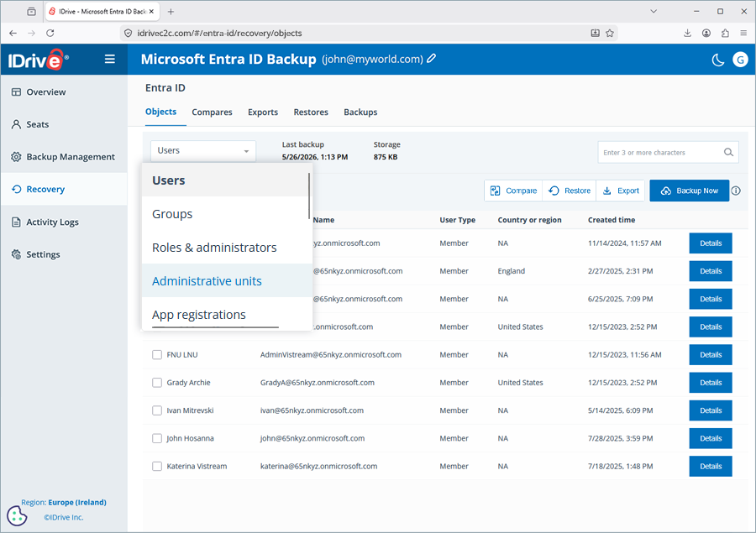Tick the Ivan Mitrevski checkbox
Viewport: 756px width, 533px height.
coord(157,410)
